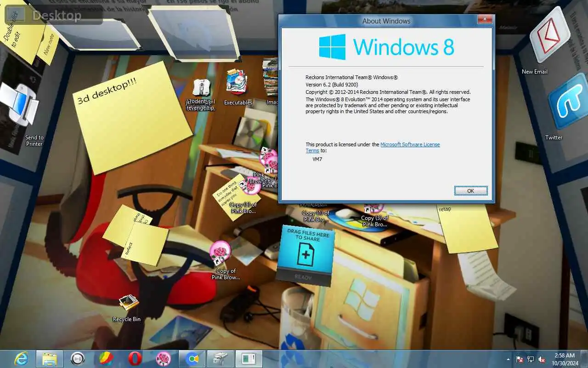Click the multicolored BlueStacks-style taskbar icon
Image resolution: width=588 pixels, height=368 pixels.
click(106, 359)
